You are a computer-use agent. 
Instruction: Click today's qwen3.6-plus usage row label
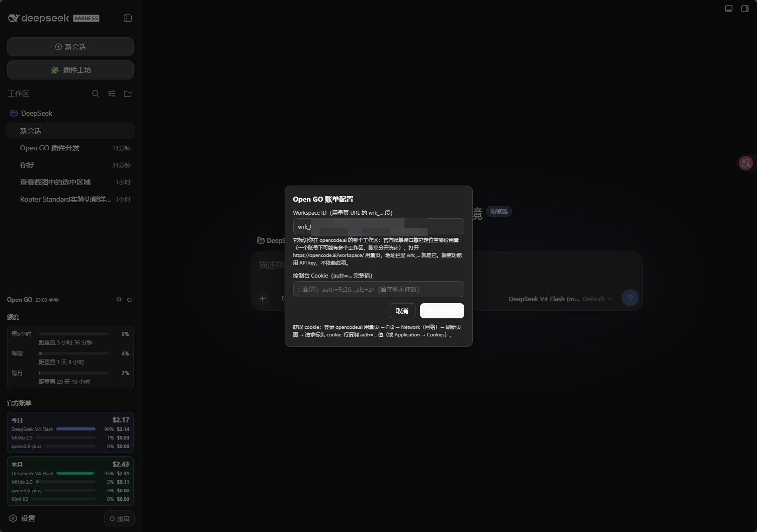(27, 447)
